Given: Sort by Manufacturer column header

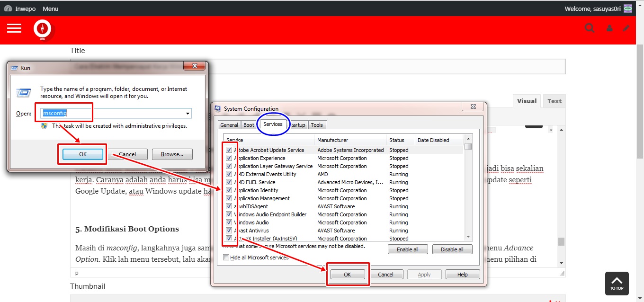Looking at the screenshot, I should 350,140.
